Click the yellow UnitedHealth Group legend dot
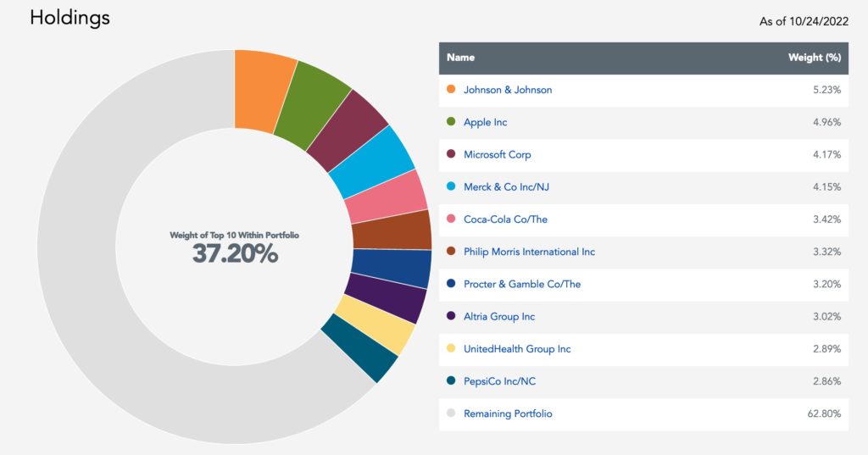This screenshot has width=868, height=455. tap(450, 349)
